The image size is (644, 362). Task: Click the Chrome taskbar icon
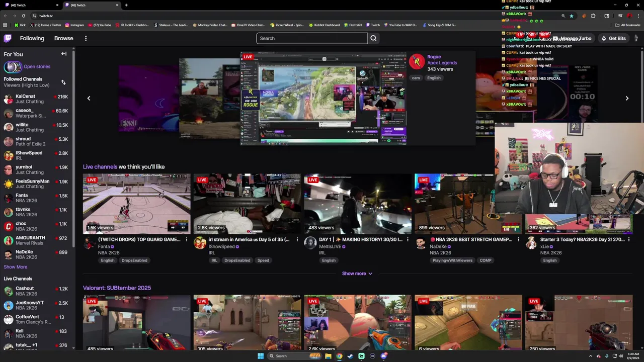point(339,356)
